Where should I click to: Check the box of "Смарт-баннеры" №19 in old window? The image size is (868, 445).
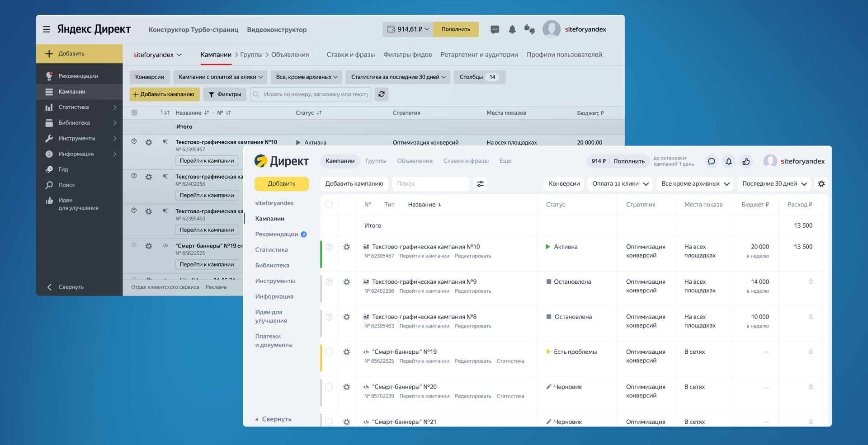pyautogui.click(x=134, y=245)
